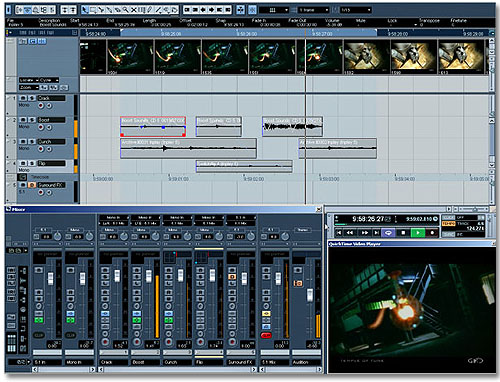Screen dimensions: 500x382
Task: Select the Zoom magnifier tool
Action: pos(125,10)
